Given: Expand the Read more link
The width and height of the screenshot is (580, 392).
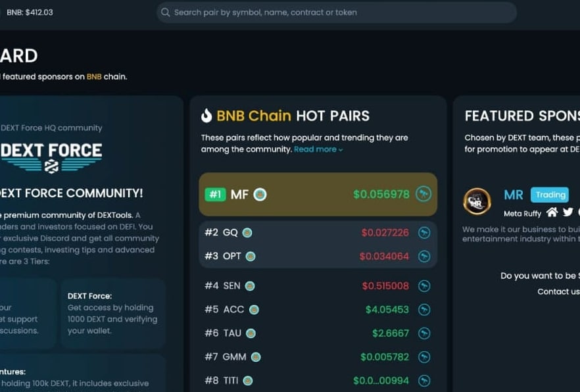Looking at the screenshot, I should click(x=318, y=149).
